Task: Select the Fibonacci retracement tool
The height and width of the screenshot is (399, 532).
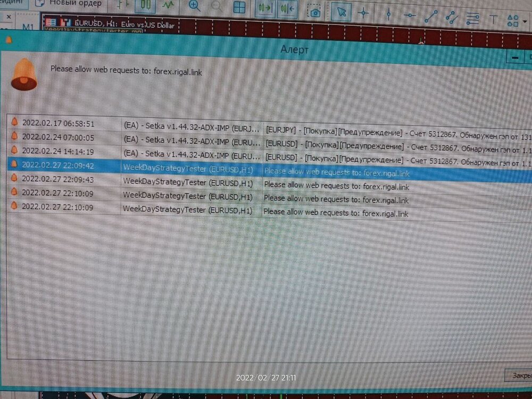Action: [x=472, y=18]
